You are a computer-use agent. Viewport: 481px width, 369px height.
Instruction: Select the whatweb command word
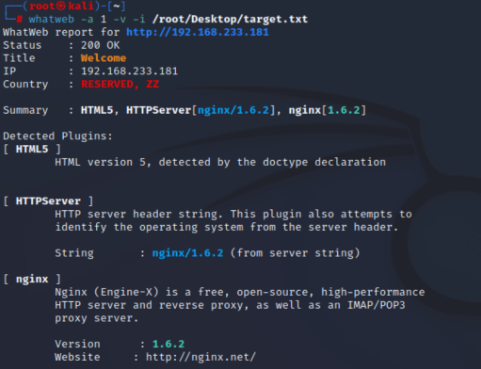click(51, 19)
